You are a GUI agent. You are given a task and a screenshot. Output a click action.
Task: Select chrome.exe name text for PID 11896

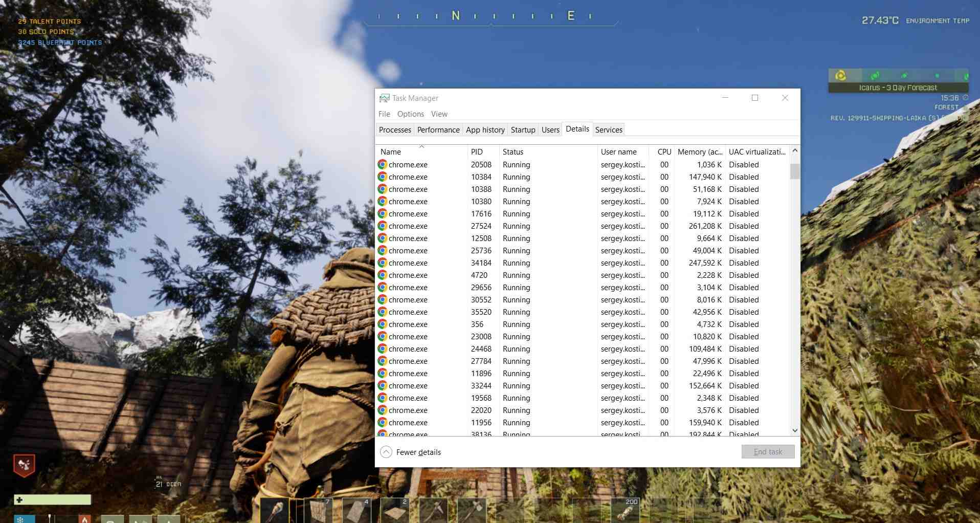408,373
